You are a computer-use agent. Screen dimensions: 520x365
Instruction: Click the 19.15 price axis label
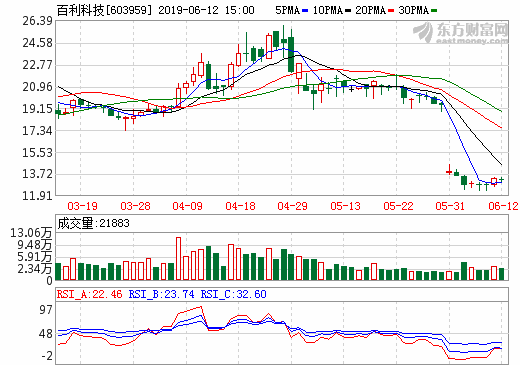(x=37, y=109)
